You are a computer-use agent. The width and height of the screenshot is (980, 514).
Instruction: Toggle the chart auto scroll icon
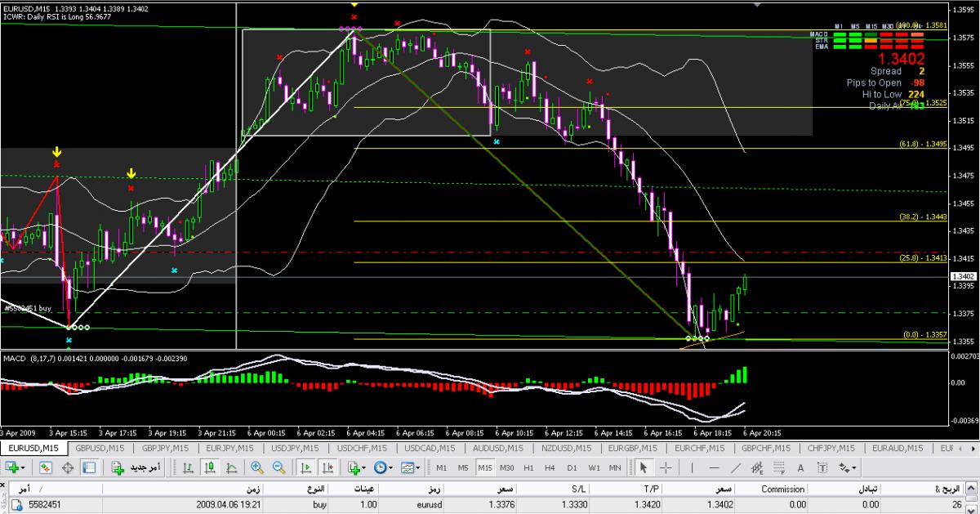pos(305,467)
